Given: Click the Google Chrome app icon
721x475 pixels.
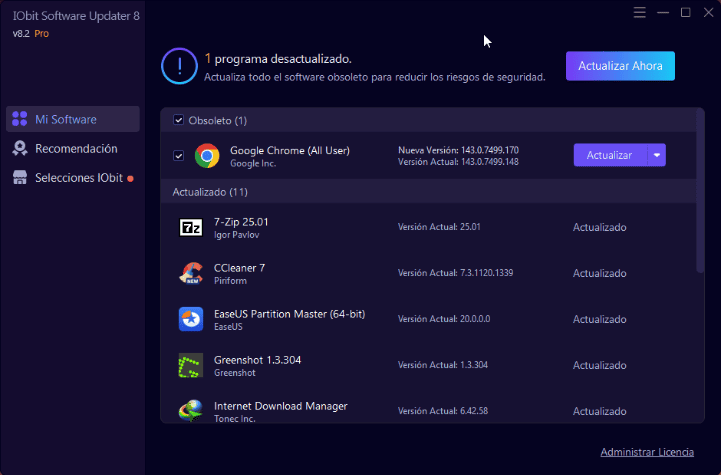Looking at the screenshot, I should pos(207,155).
